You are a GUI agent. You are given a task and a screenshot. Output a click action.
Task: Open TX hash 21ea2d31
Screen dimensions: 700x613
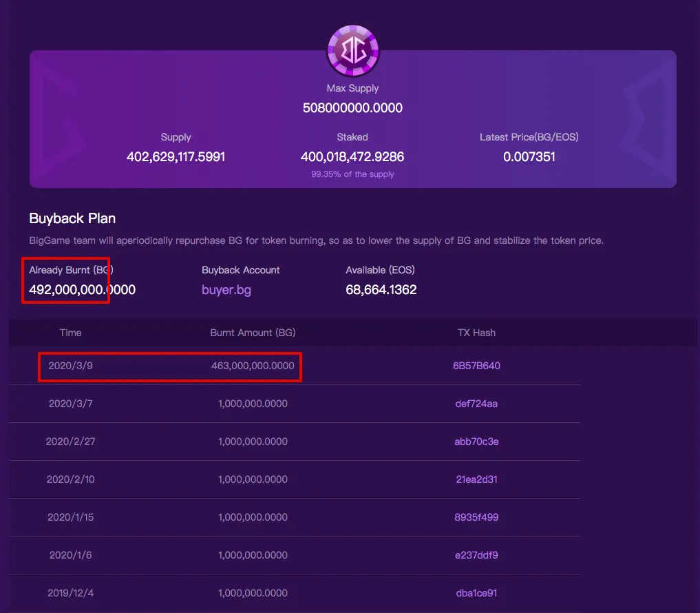476,479
